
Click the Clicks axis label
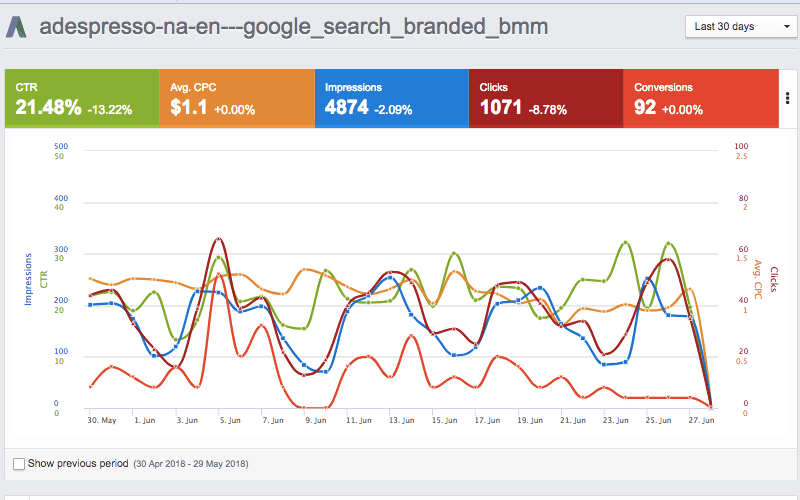pos(773,279)
